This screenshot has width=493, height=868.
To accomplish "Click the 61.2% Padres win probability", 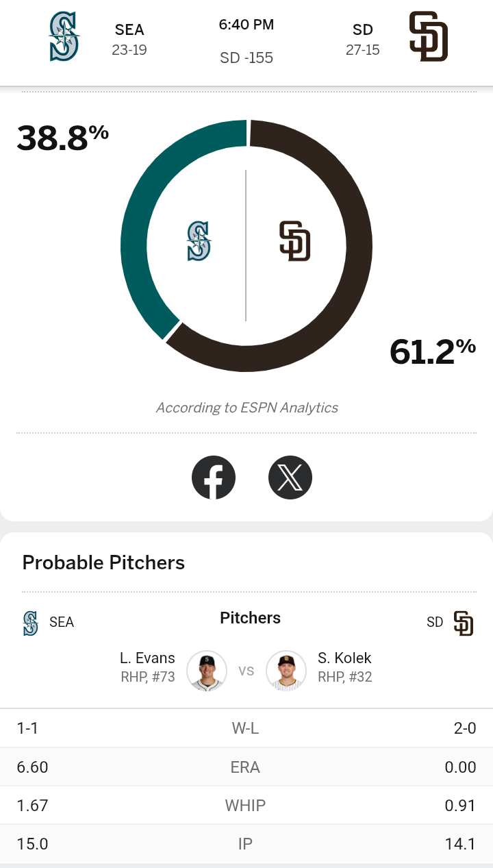I will click(x=432, y=352).
